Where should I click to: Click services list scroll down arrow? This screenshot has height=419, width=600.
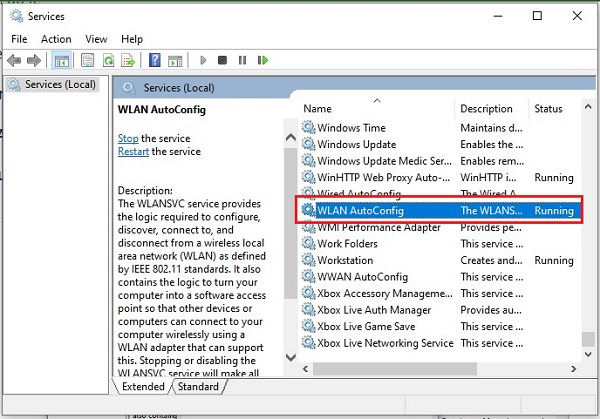click(588, 354)
